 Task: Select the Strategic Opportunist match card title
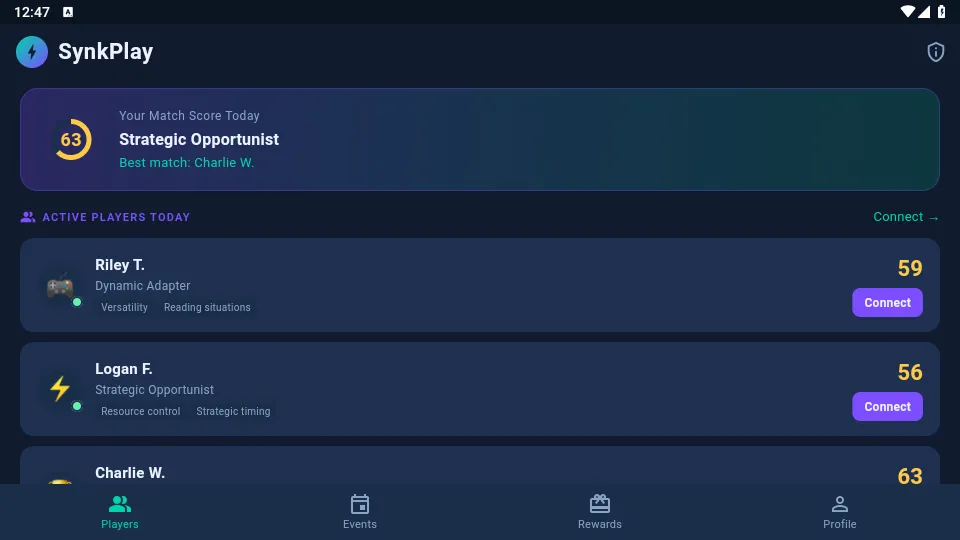click(199, 140)
